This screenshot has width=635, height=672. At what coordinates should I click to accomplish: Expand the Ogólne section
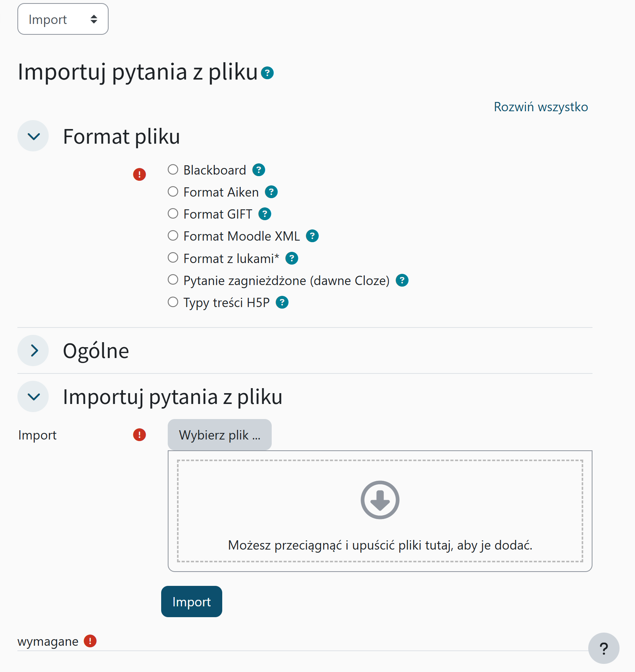click(x=33, y=351)
